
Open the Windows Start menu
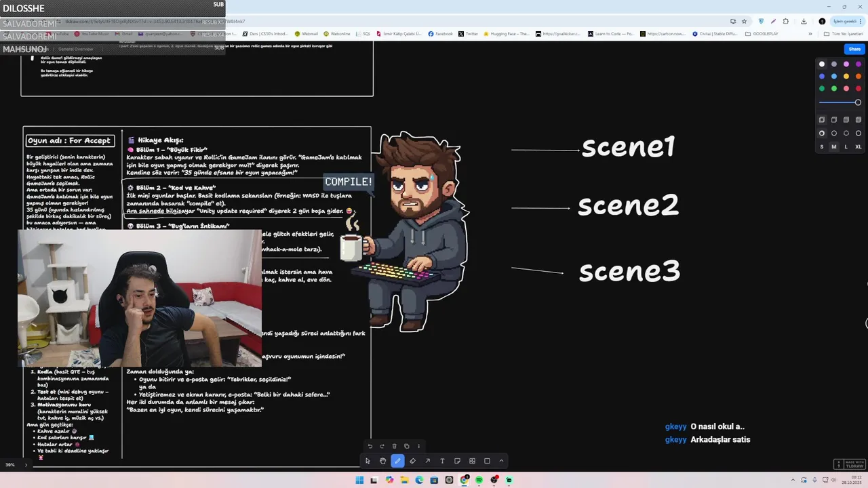[359, 480]
